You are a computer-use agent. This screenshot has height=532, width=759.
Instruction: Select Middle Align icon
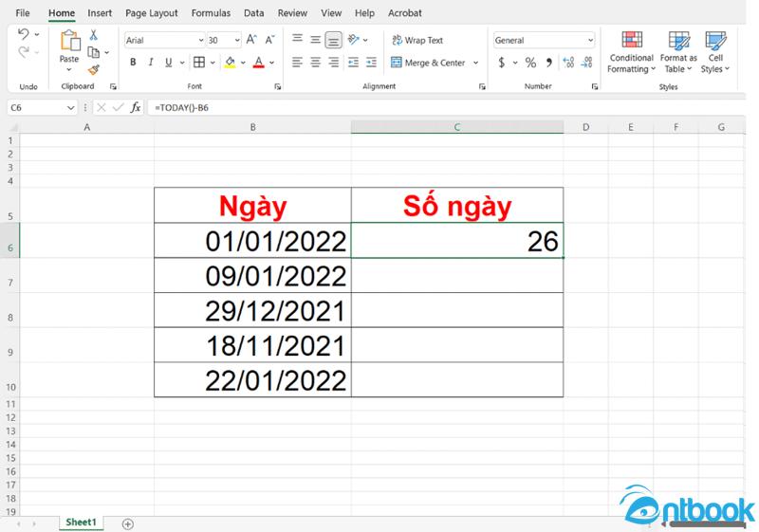[x=315, y=40]
